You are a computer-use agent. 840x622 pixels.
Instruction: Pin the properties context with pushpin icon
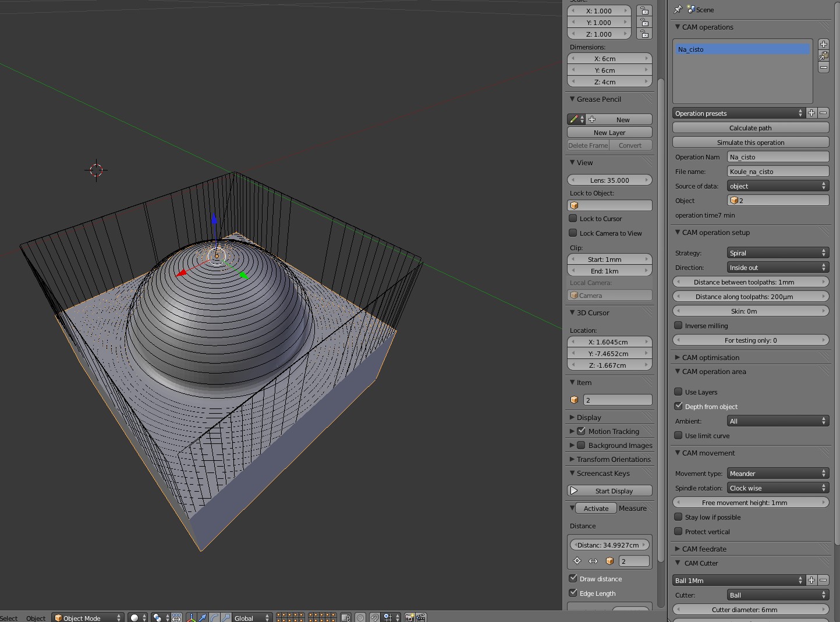(678, 10)
